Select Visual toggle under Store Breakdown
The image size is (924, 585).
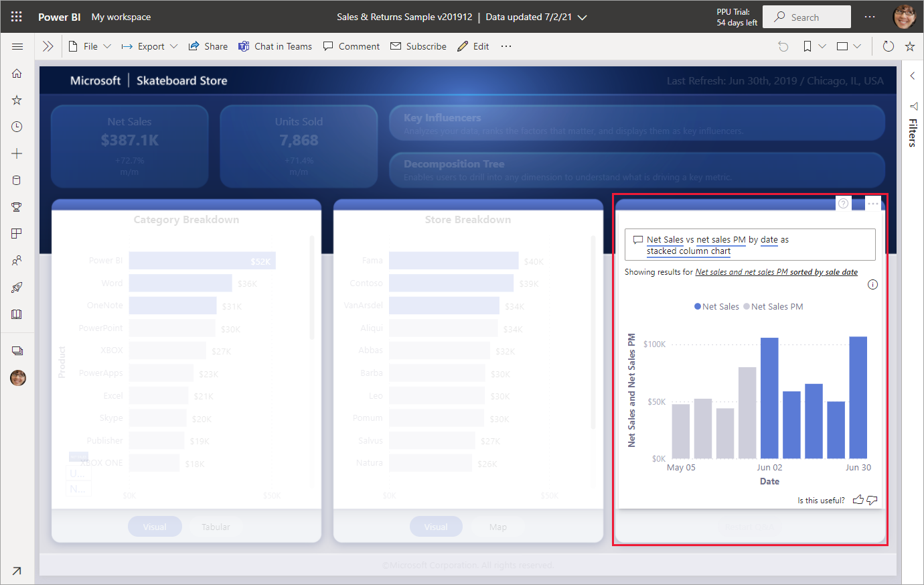pyautogui.click(x=436, y=527)
